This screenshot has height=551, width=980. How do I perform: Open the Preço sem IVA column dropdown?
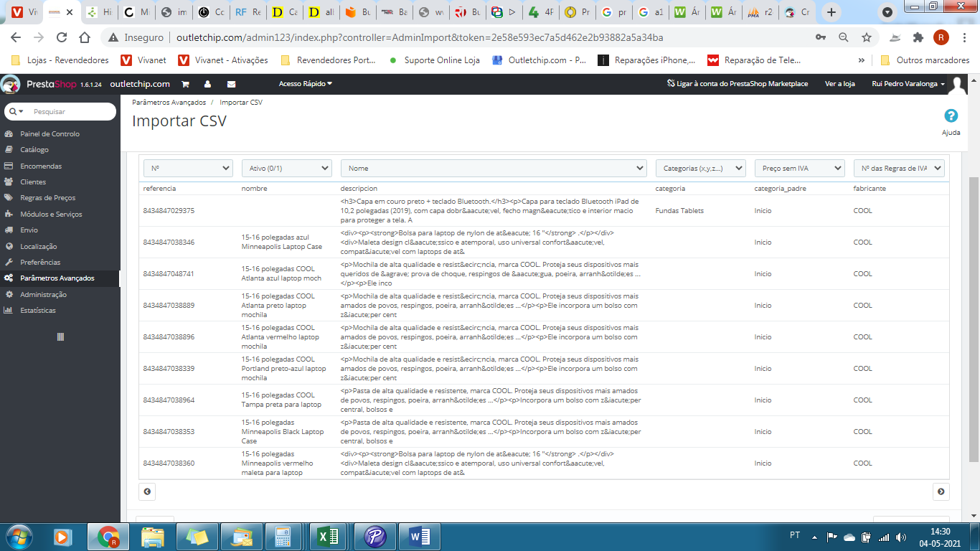click(799, 168)
